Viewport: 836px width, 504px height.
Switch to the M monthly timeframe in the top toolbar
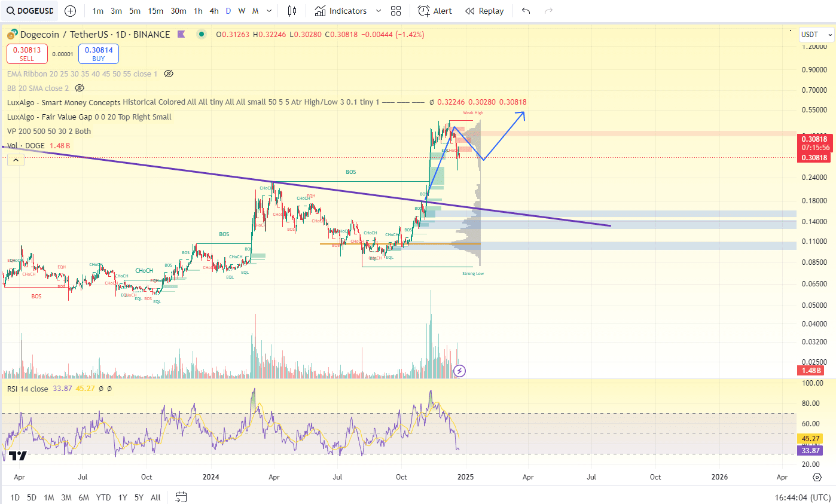click(x=255, y=11)
